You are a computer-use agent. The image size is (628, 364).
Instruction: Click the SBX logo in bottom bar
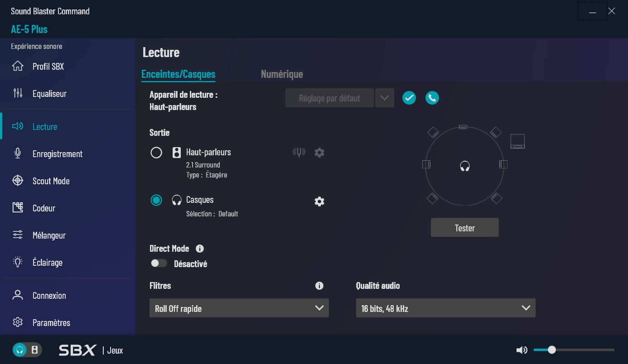point(77,350)
